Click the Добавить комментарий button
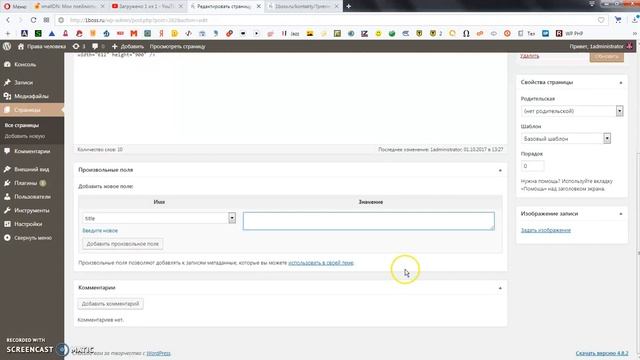The width and height of the screenshot is (640, 360). point(110,304)
